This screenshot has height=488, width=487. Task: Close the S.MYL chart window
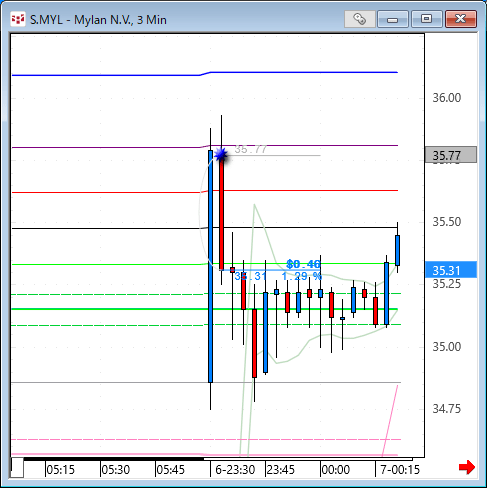pyautogui.click(x=461, y=19)
